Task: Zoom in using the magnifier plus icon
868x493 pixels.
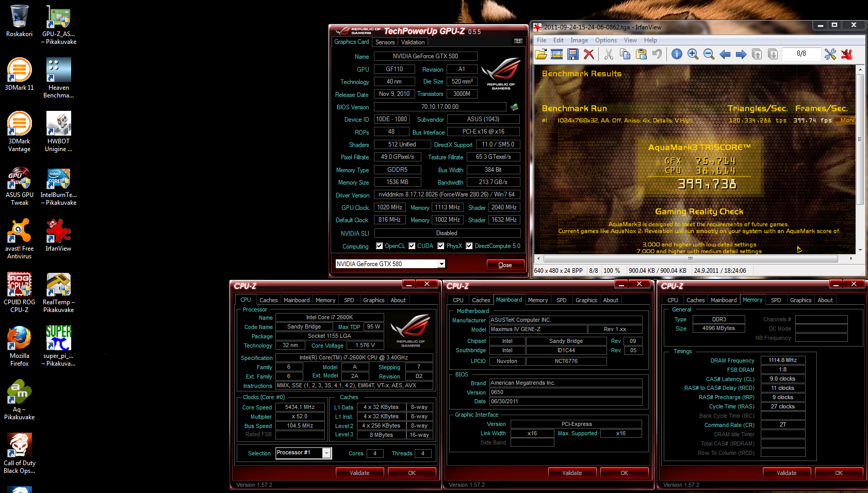Action: (x=693, y=54)
